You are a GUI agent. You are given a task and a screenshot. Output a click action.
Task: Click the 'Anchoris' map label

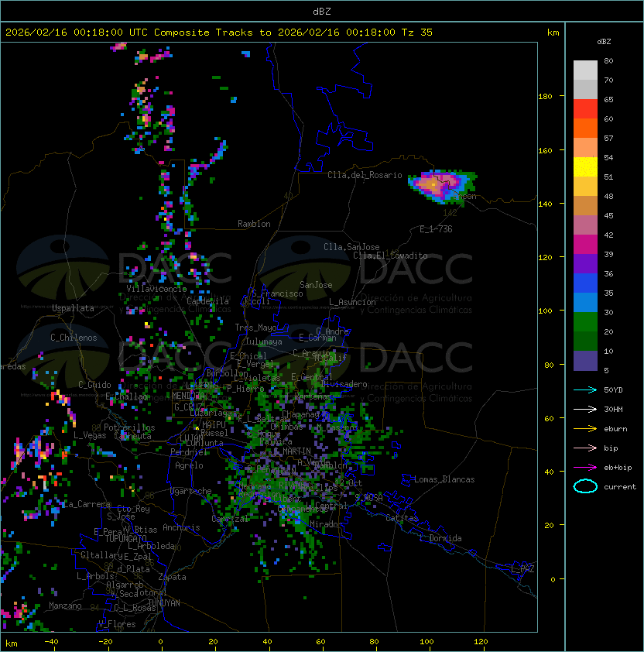pos(181,527)
